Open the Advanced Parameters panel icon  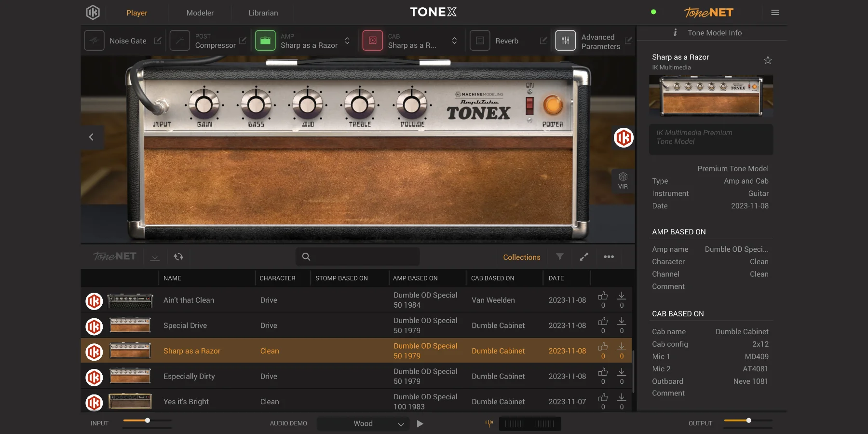pos(565,41)
